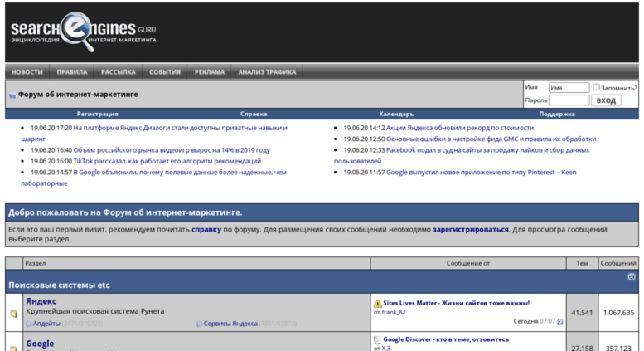Open the Новости menu item

click(x=27, y=72)
